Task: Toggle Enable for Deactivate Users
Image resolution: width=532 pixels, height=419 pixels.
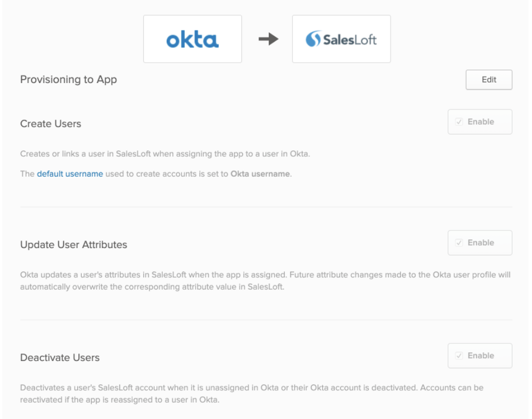Action: (x=479, y=355)
